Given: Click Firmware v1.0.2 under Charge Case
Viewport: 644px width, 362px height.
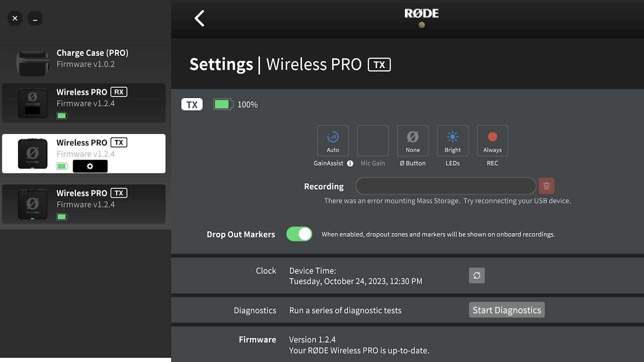Looking at the screenshot, I should 86,64.
